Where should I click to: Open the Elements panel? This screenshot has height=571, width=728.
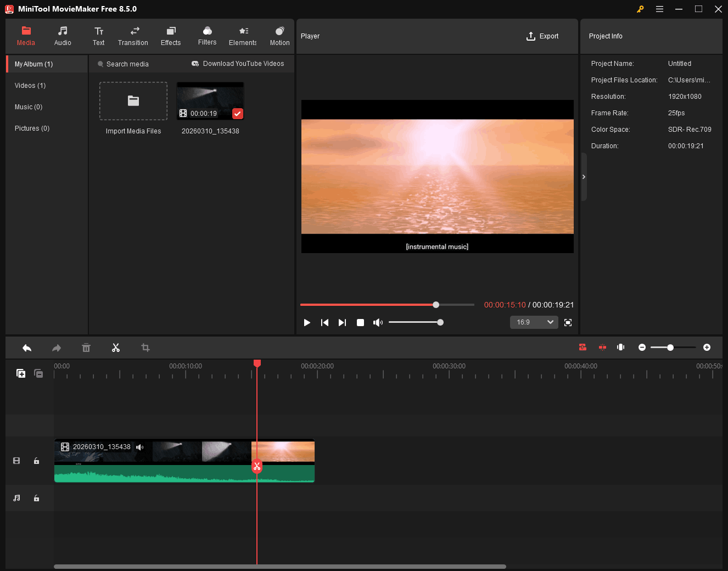(242, 36)
